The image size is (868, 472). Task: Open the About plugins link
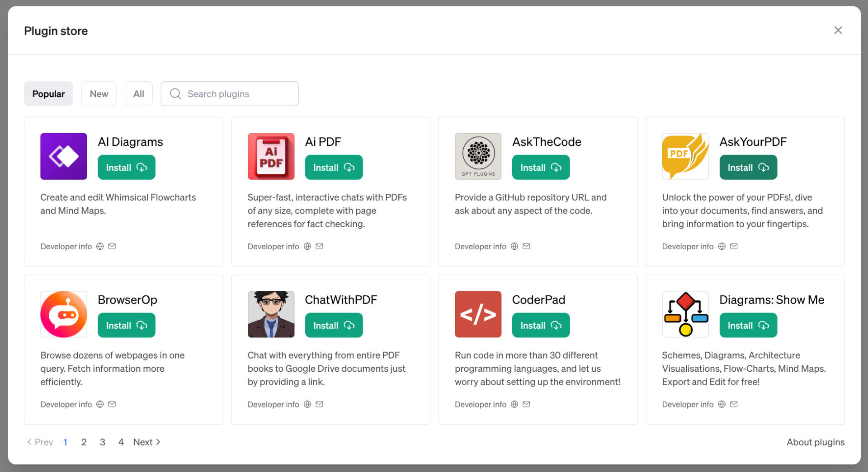(x=815, y=442)
